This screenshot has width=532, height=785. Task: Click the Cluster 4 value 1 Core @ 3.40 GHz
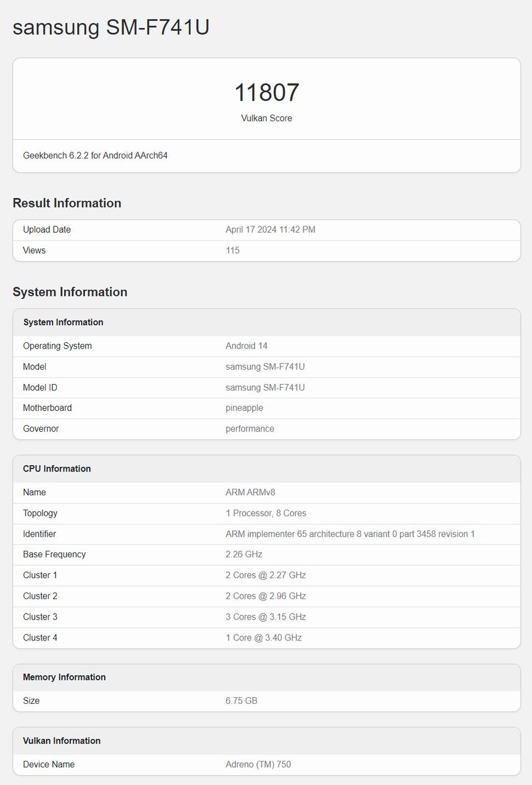pyautogui.click(x=263, y=638)
